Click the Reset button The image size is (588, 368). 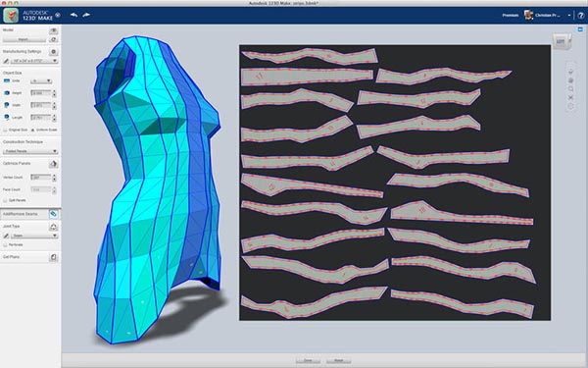(339, 360)
